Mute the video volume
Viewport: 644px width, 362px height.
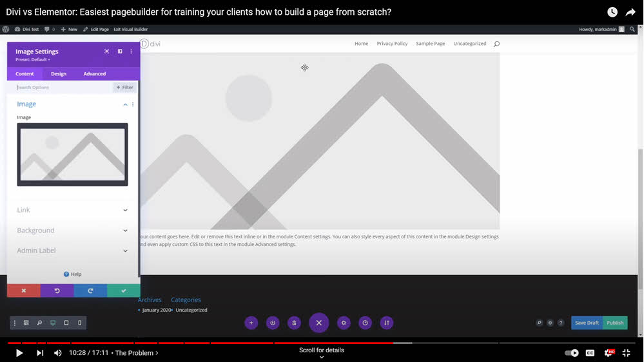pyautogui.click(x=58, y=353)
